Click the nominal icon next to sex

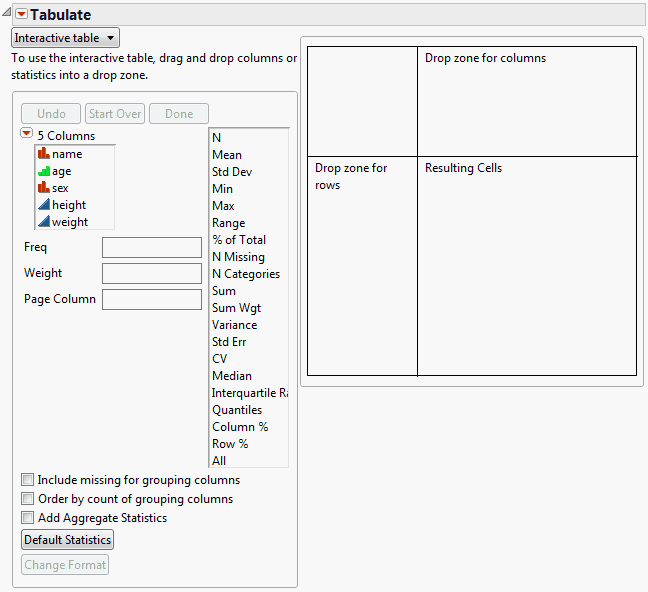pos(43,188)
